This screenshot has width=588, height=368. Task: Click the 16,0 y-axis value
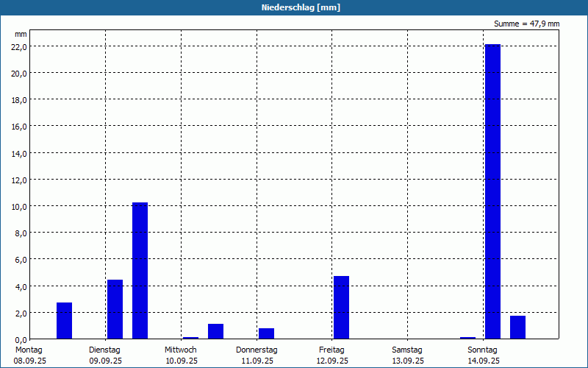click(19, 127)
